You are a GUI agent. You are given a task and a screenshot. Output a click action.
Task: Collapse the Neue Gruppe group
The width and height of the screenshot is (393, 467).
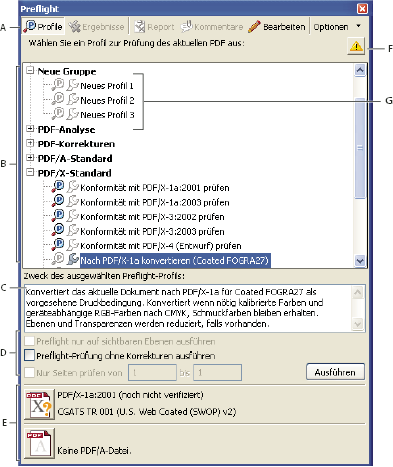pos(30,70)
